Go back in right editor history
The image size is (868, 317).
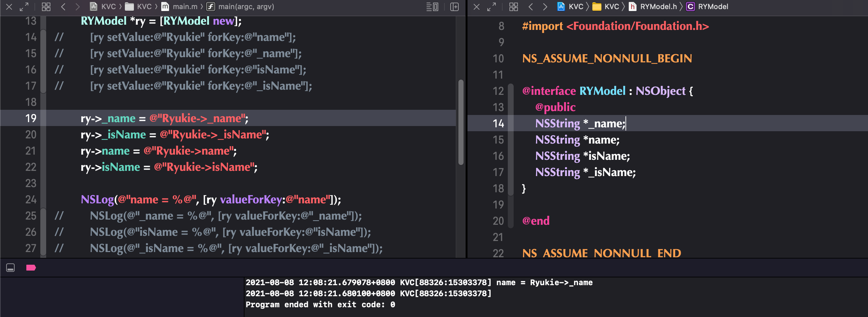(530, 7)
